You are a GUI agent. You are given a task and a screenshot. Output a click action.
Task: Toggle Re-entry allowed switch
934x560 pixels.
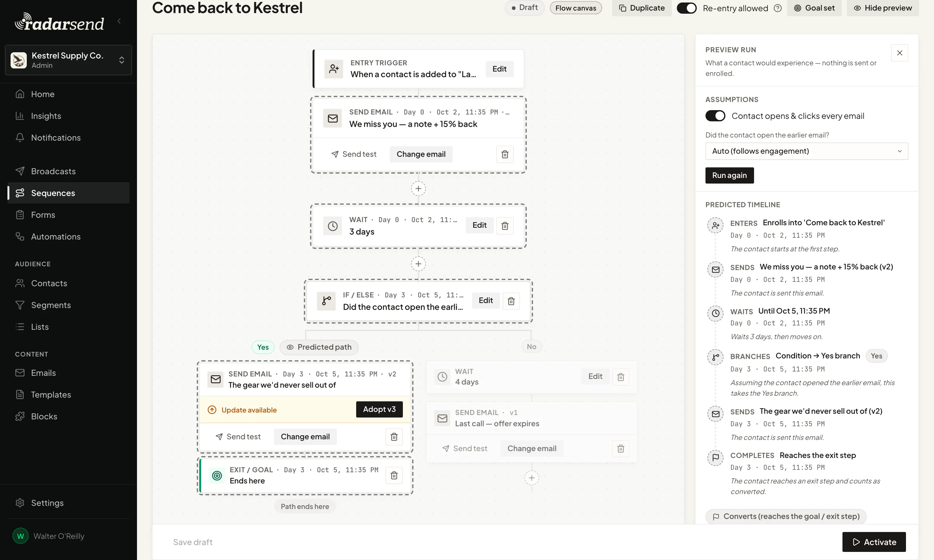pyautogui.click(x=686, y=8)
